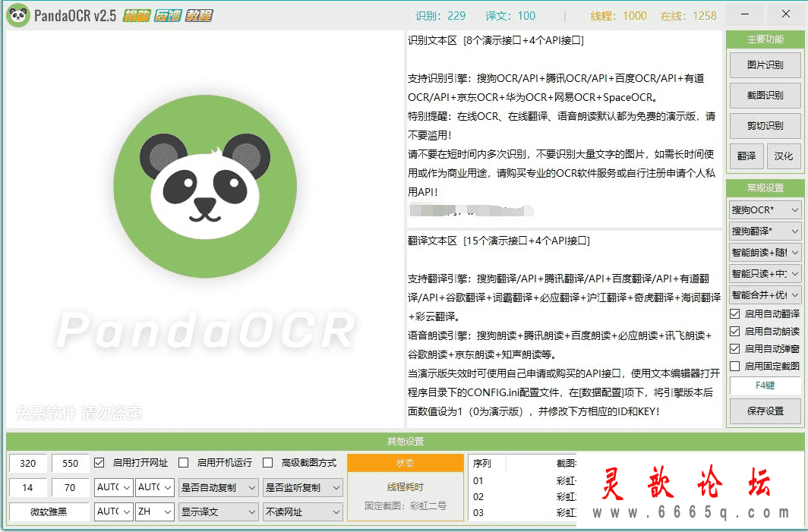
Task: Click inside the 翻译文本区 text area
Action: [x=563, y=328]
